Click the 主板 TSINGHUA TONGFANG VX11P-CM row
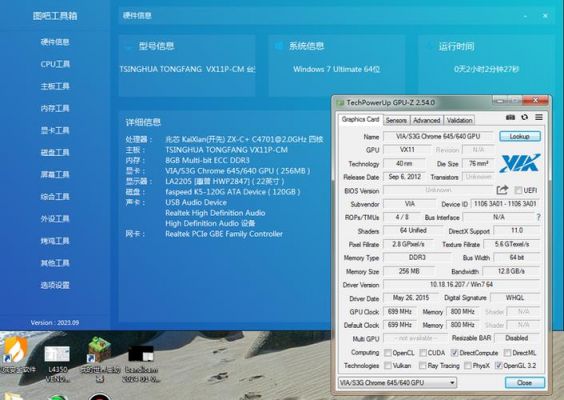The width and height of the screenshot is (564, 400). tap(206, 150)
